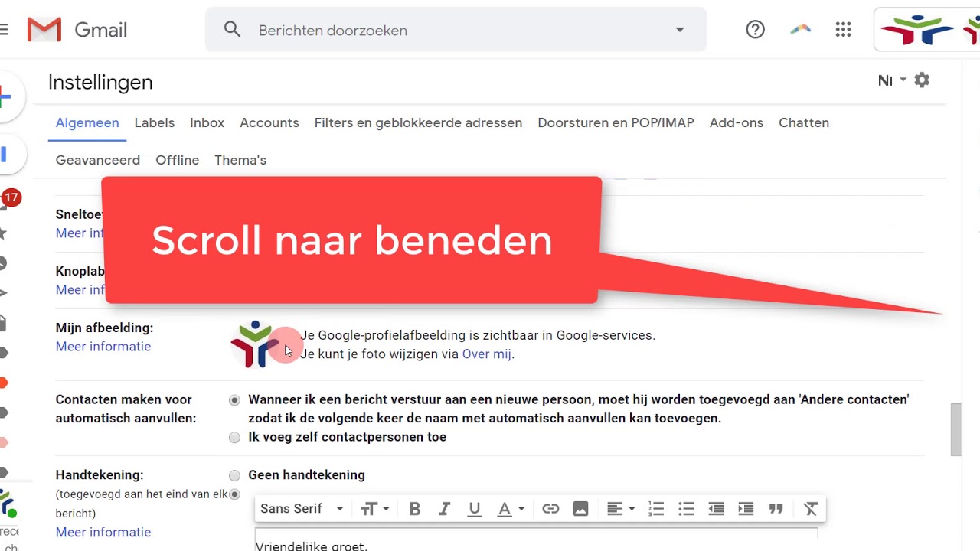Switch to the Geavanceerd tab

coord(98,160)
